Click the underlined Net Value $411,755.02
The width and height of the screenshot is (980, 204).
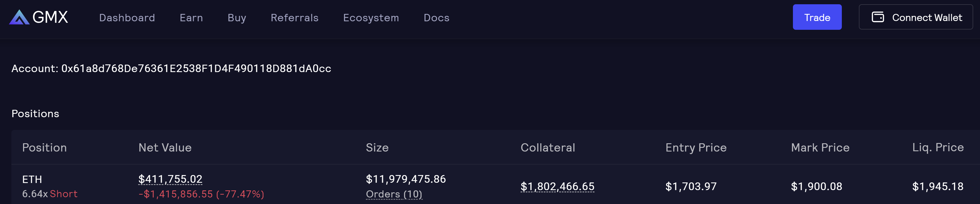pos(170,178)
